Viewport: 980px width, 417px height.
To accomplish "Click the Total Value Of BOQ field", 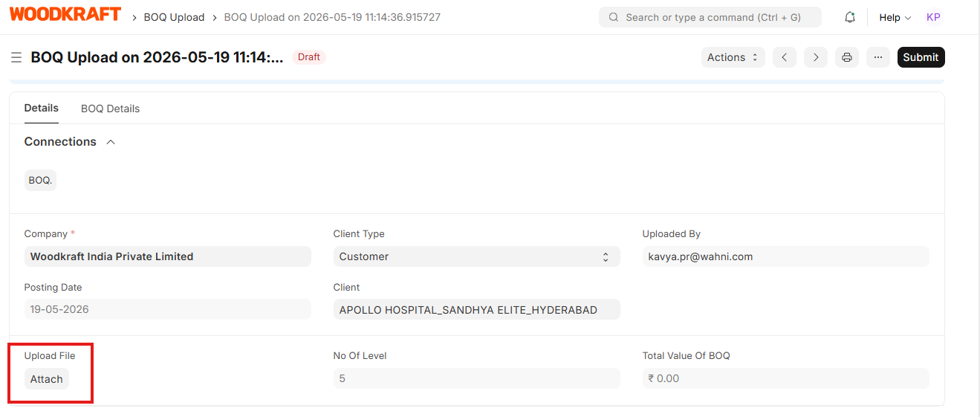I will tap(786, 378).
